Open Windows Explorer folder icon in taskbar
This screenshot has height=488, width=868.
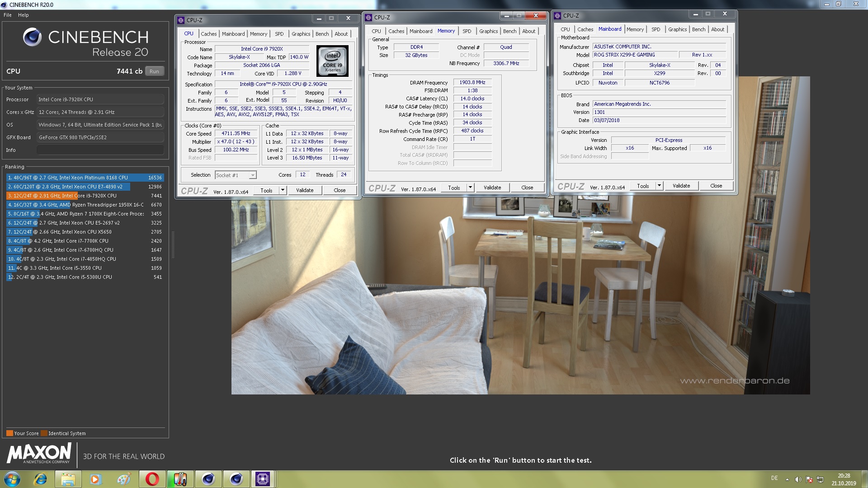(68, 479)
